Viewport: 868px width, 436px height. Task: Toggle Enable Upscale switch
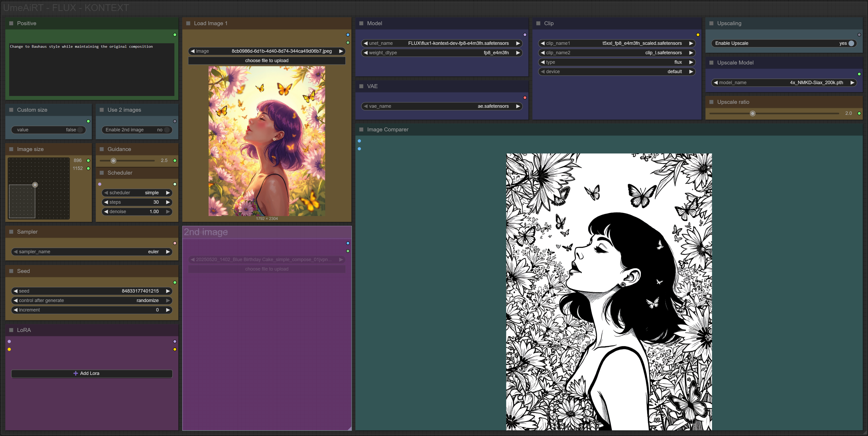point(851,43)
